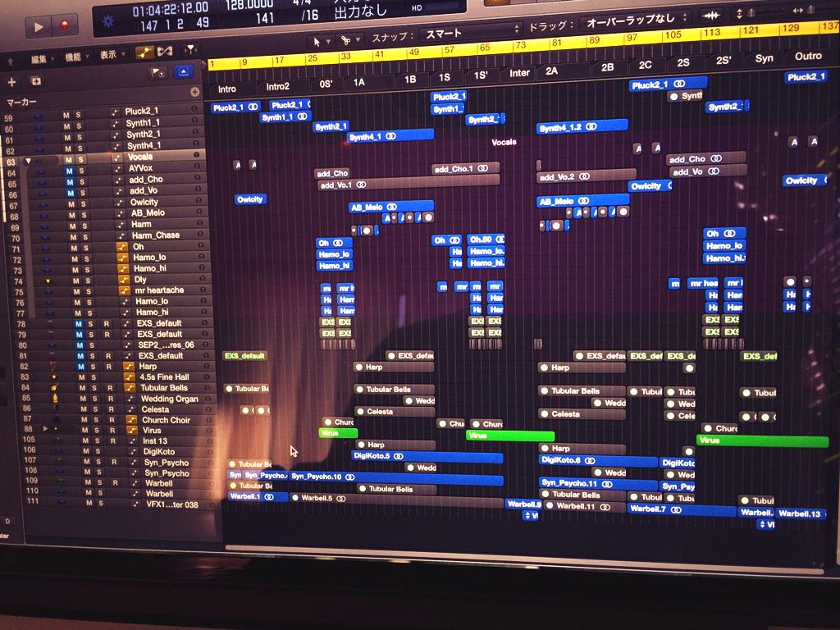Solo the Wedding Organ track
This screenshot has height=630, width=840.
click(95, 399)
